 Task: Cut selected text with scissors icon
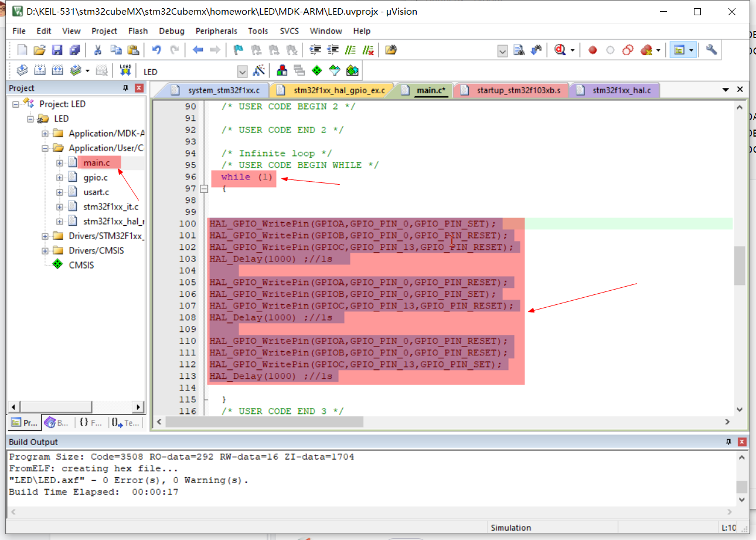pos(98,50)
